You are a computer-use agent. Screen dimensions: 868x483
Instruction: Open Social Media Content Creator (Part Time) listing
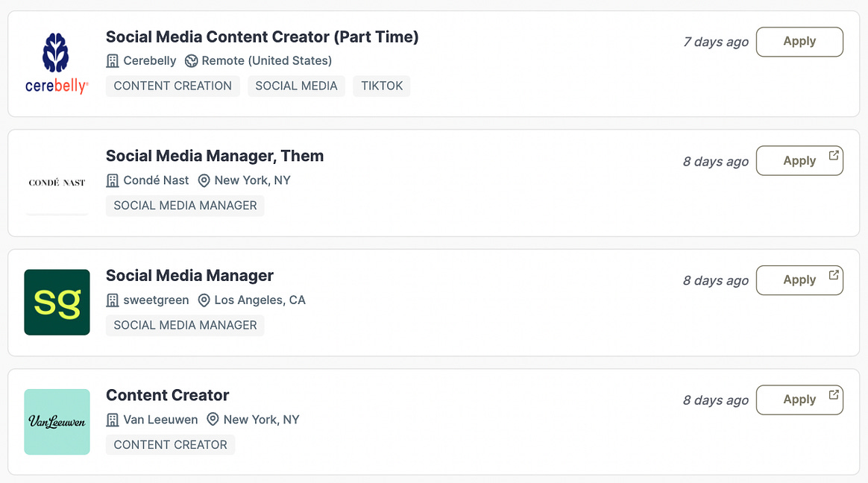click(262, 37)
